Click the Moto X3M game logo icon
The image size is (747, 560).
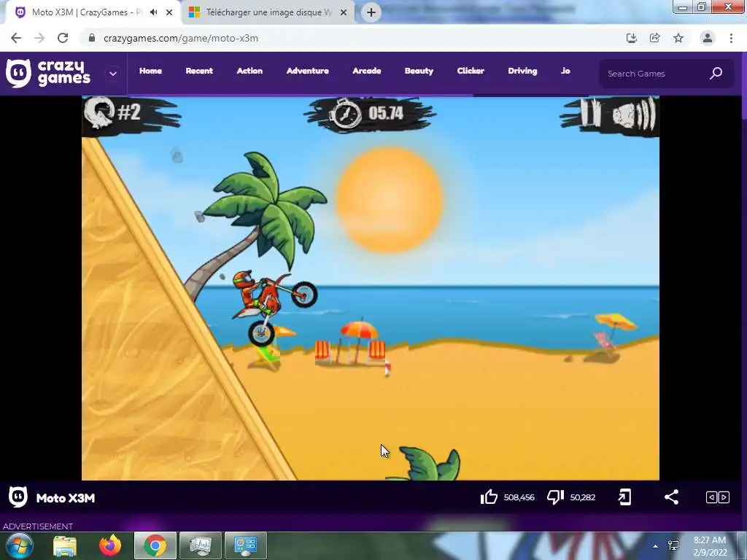click(18, 497)
